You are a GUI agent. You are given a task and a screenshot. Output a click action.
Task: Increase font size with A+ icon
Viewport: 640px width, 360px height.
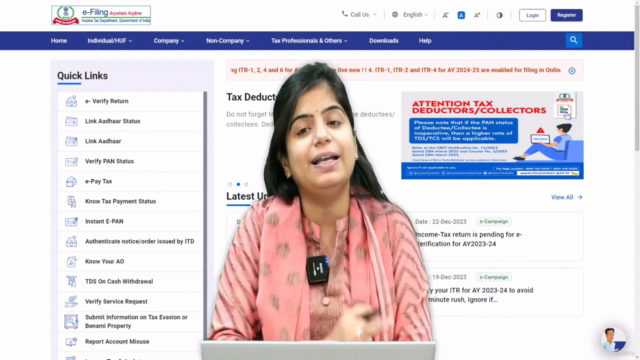pos(477,15)
